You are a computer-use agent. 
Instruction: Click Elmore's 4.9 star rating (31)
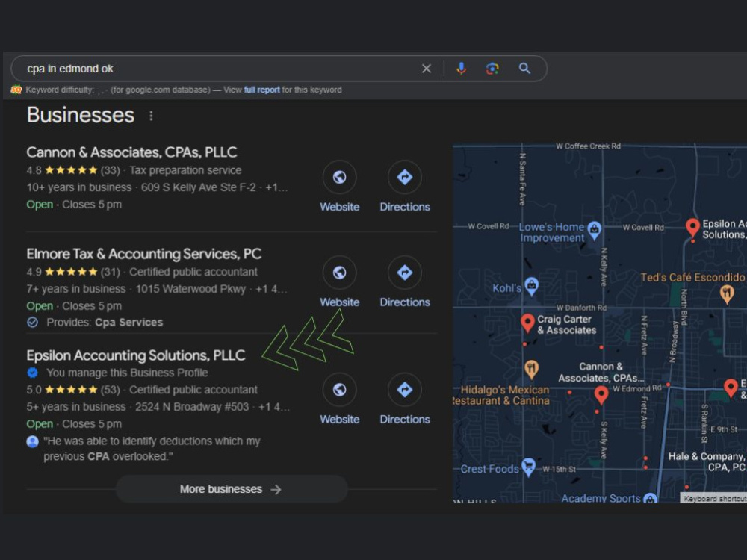(x=73, y=272)
